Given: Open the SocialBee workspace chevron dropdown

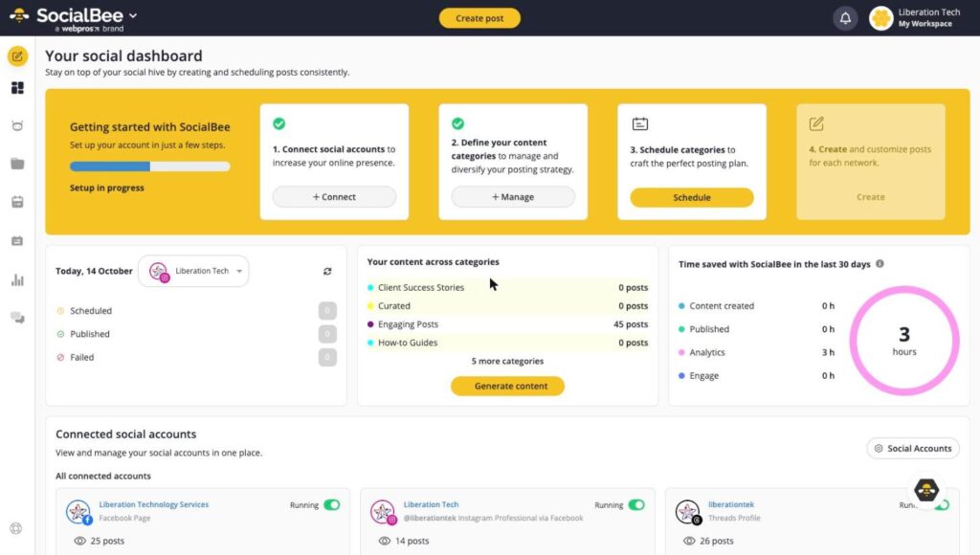Looking at the screenshot, I should pos(133,15).
